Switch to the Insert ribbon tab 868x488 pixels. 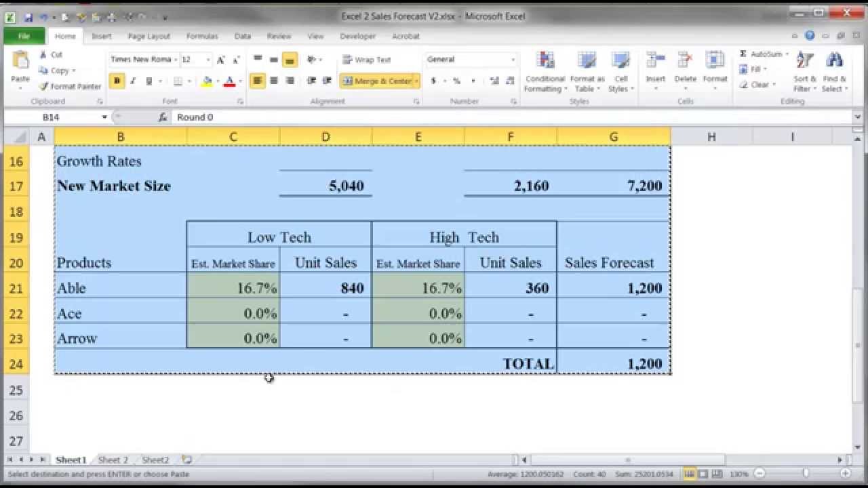click(x=102, y=36)
